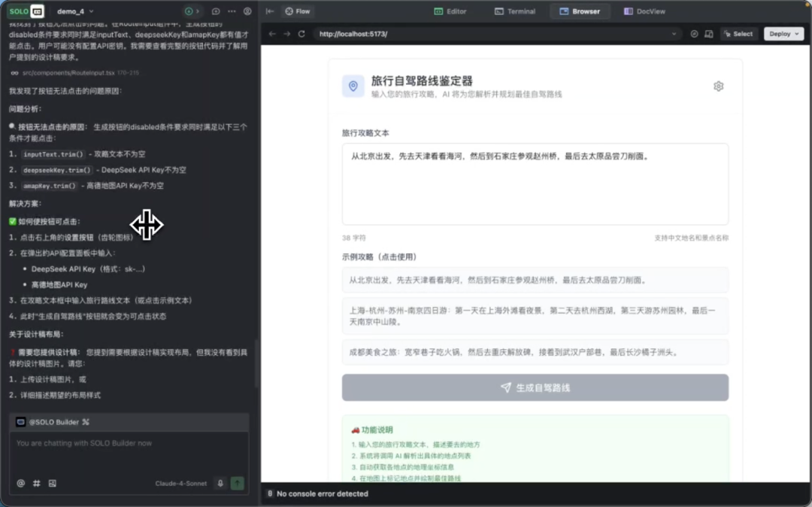
Task: Switch to the Terminal tab
Action: point(515,11)
